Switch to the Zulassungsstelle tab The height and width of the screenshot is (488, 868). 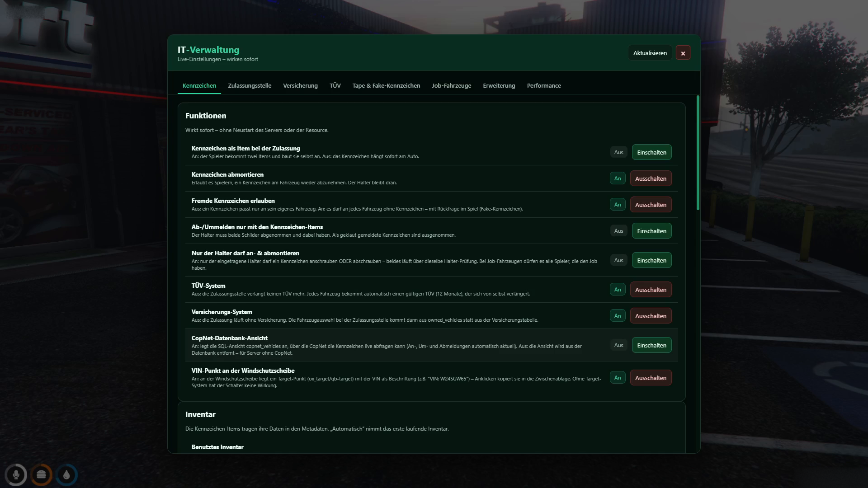point(250,85)
